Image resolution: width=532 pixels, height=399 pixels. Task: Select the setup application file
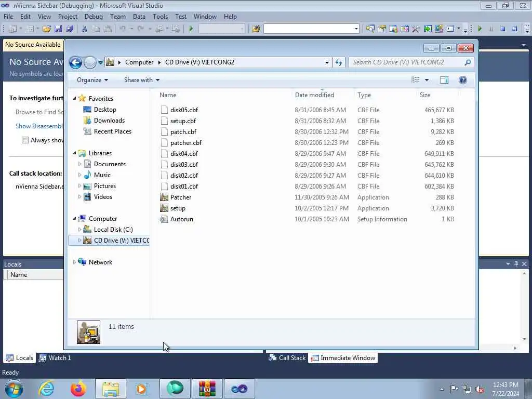(x=178, y=208)
